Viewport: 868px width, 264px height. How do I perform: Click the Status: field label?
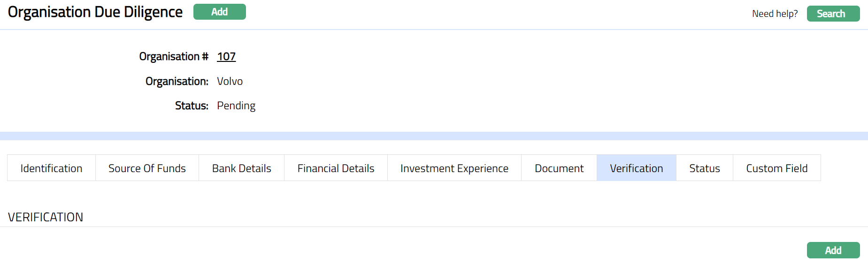coord(192,106)
